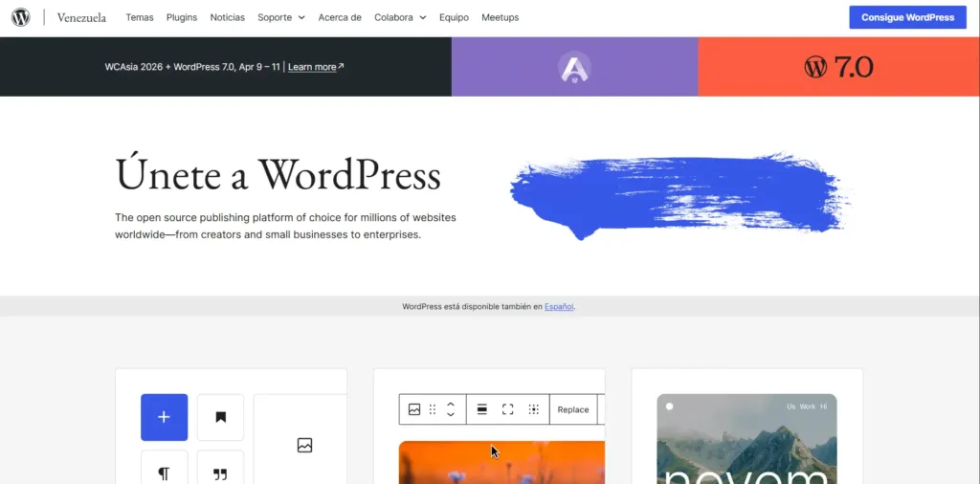Image resolution: width=980 pixels, height=484 pixels.
Task: Go to the Plugins menu item
Action: pos(182,17)
